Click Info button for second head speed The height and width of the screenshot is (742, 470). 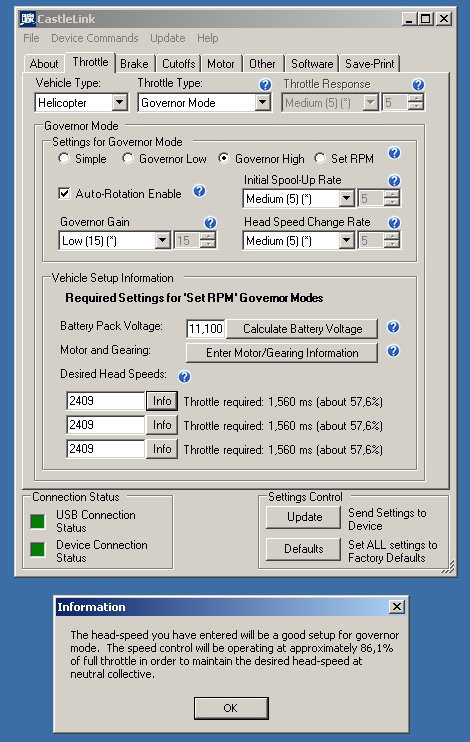(x=162, y=425)
